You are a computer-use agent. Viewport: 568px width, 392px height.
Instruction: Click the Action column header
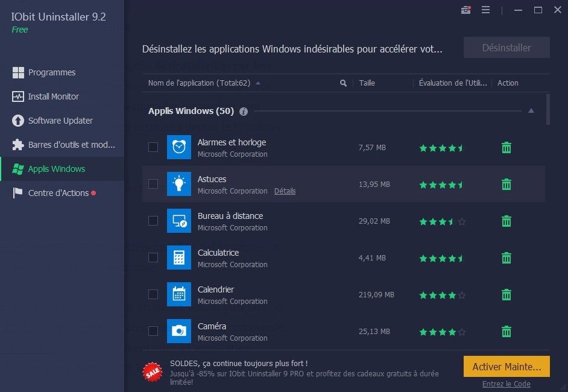508,83
